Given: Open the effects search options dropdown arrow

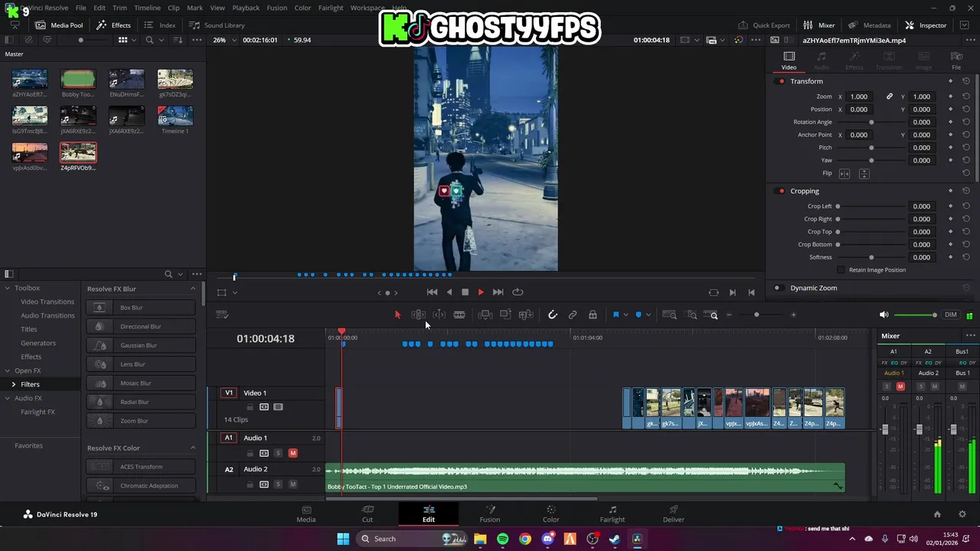Looking at the screenshot, I should coord(181,274).
